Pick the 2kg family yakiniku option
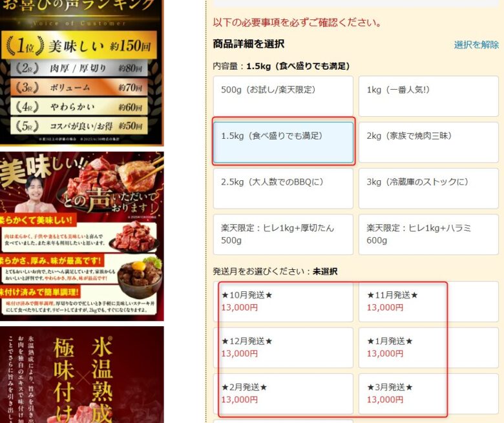The height and width of the screenshot is (423, 504). pyautogui.click(x=428, y=142)
